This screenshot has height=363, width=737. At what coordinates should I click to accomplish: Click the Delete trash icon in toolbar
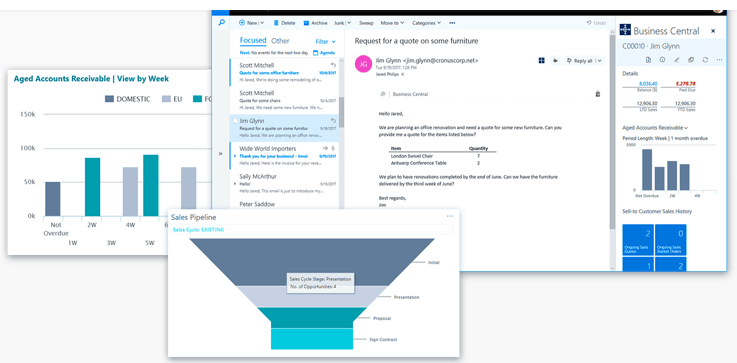276,23
